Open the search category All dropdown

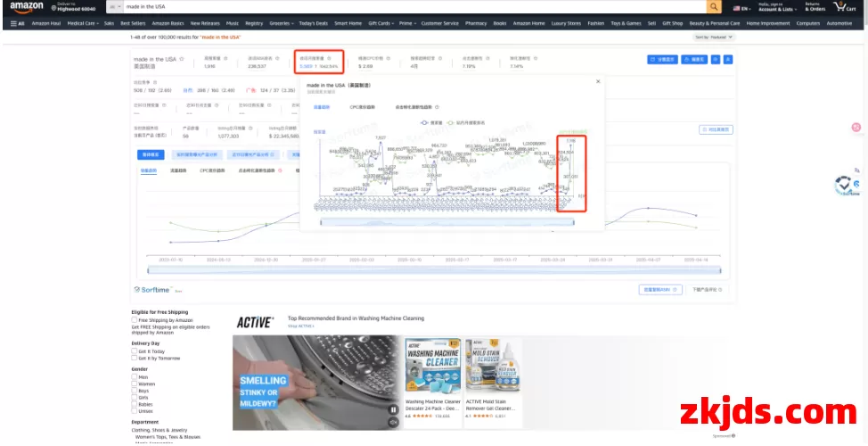click(114, 6)
